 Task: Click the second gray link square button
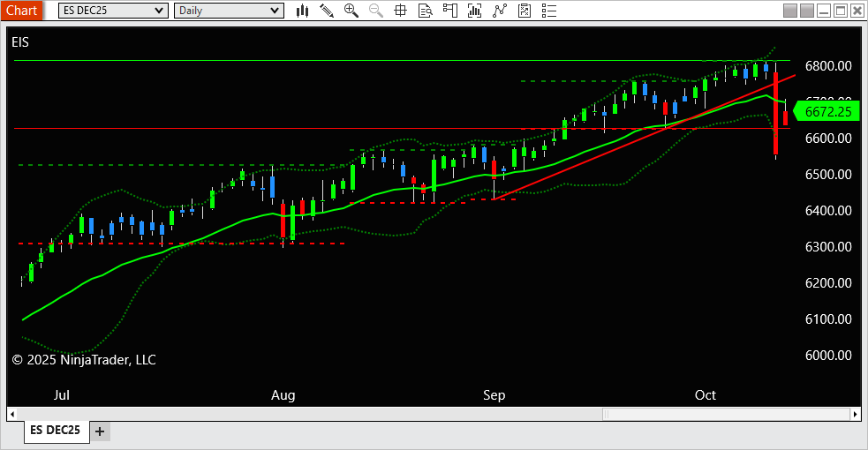(807, 11)
